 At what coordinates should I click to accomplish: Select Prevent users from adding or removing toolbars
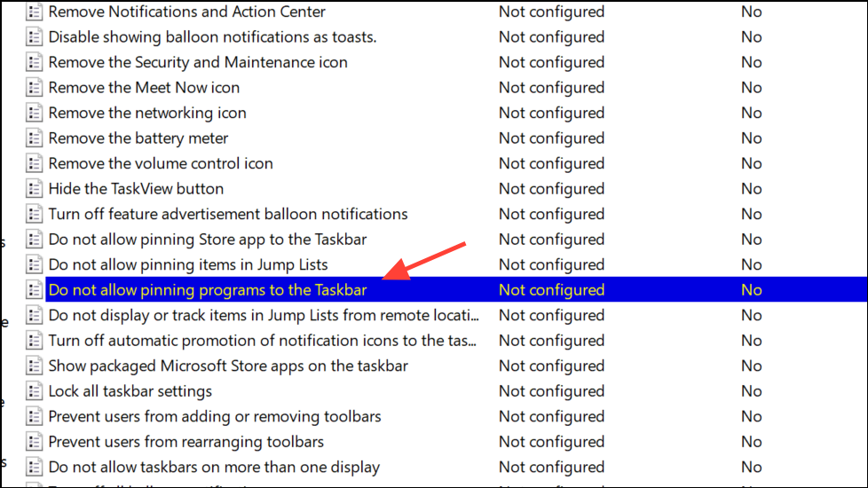[214, 416]
